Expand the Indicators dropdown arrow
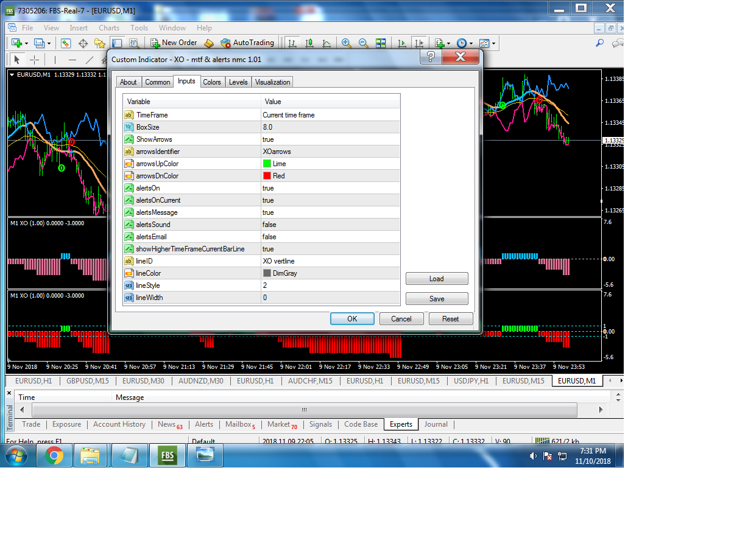The image size is (748, 560). (x=448, y=43)
